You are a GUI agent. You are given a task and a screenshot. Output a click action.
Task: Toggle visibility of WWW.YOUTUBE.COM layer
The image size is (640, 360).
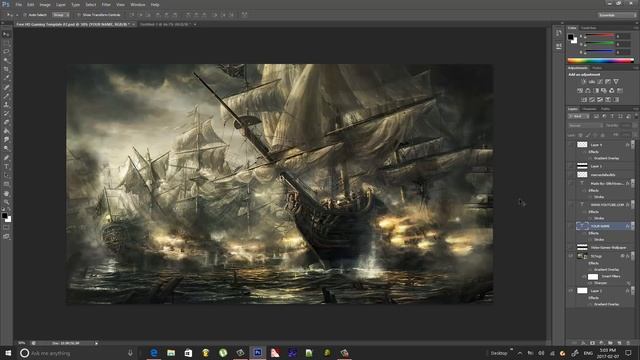click(x=571, y=204)
